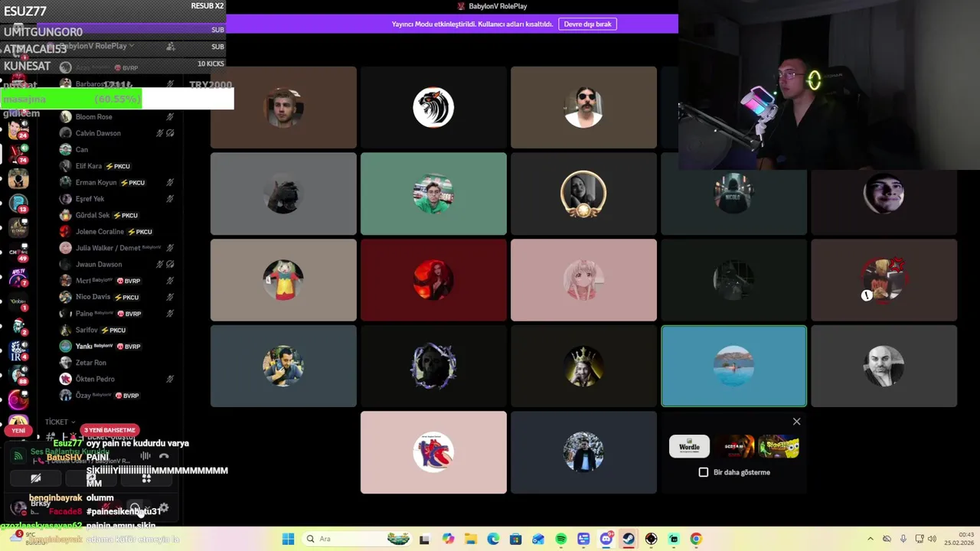The image size is (980, 551).
Task: Open Task View in taskbar
Action: [x=425, y=539]
